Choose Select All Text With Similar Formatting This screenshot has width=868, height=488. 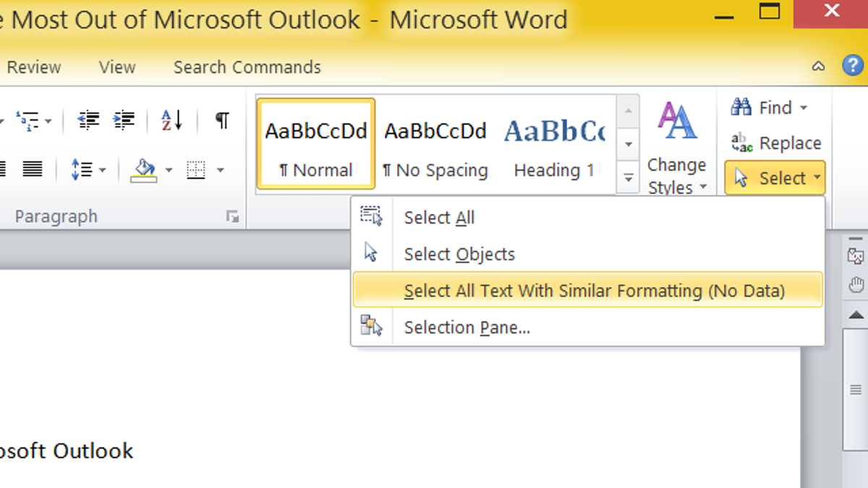pyautogui.click(x=587, y=291)
